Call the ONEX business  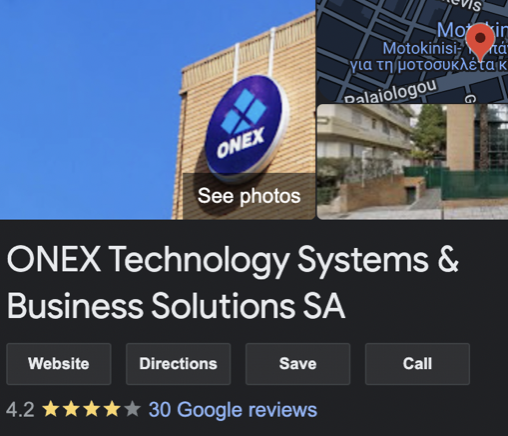coord(417,364)
